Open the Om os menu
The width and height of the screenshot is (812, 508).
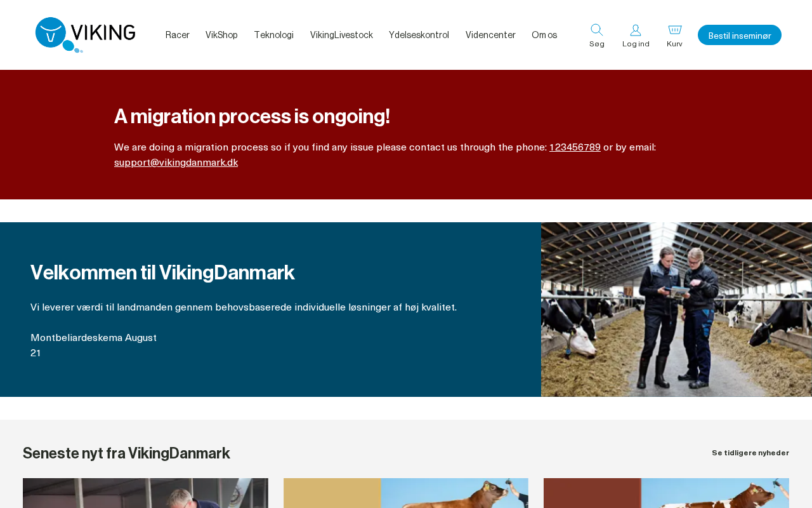pyautogui.click(x=544, y=35)
